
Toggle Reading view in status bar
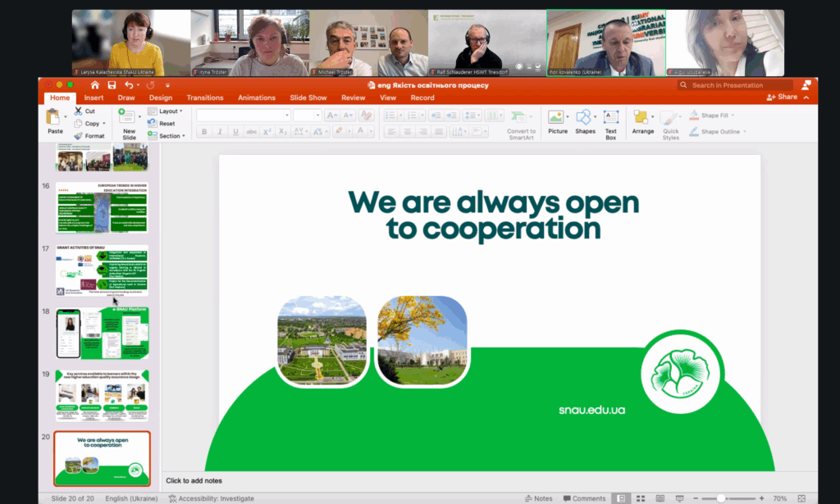coord(659,498)
